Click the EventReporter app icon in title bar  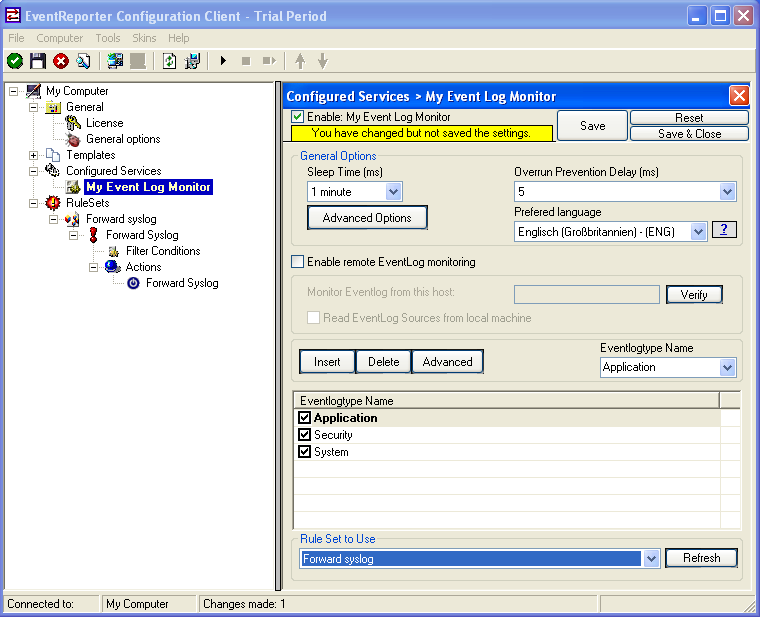coord(13,16)
